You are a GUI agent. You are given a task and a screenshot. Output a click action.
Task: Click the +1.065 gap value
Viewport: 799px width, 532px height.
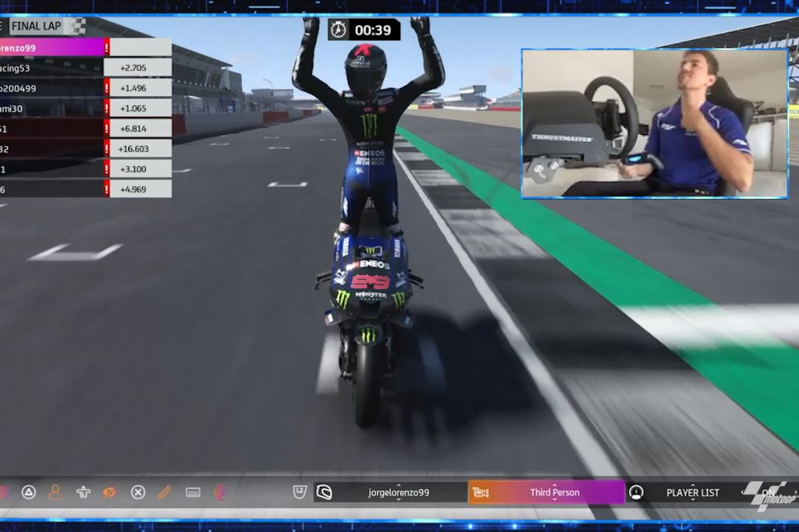click(133, 108)
